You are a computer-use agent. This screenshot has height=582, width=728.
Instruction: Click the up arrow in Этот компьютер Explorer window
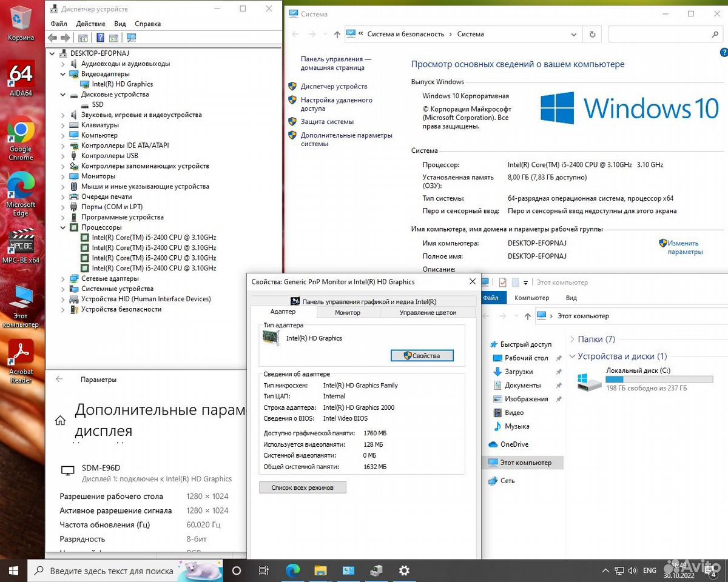527,316
